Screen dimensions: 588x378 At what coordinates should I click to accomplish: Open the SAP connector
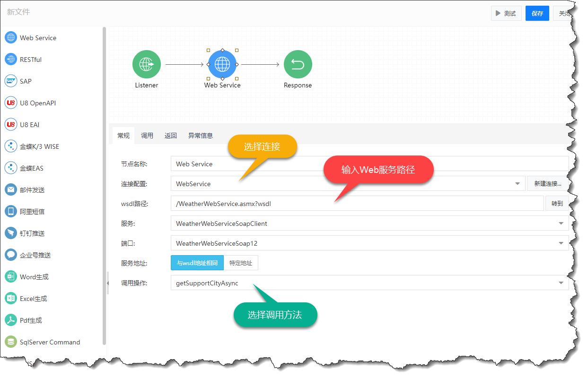[x=24, y=81]
